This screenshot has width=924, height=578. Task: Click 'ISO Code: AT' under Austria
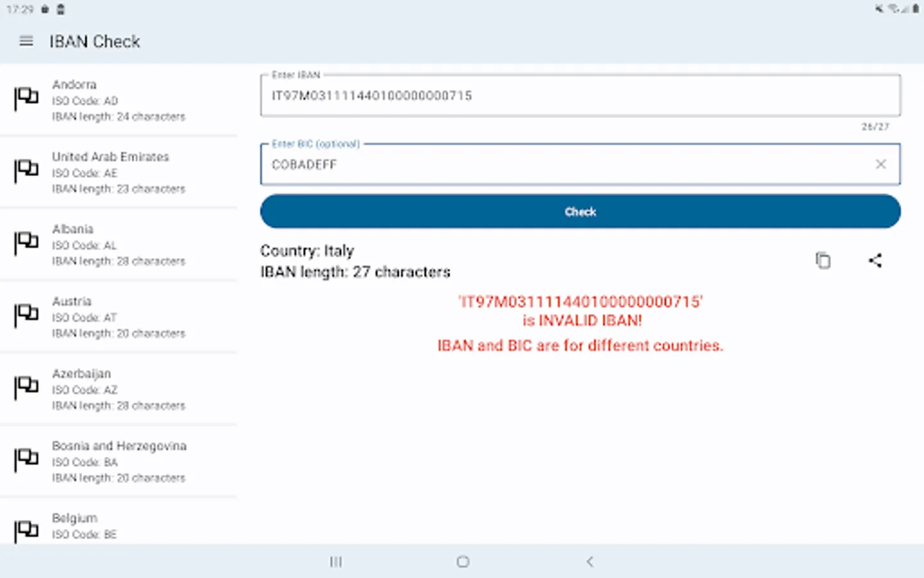click(x=84, y=318)
